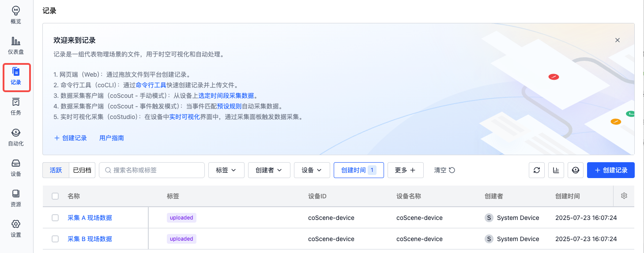Click 清空 to reset filters

444,170
